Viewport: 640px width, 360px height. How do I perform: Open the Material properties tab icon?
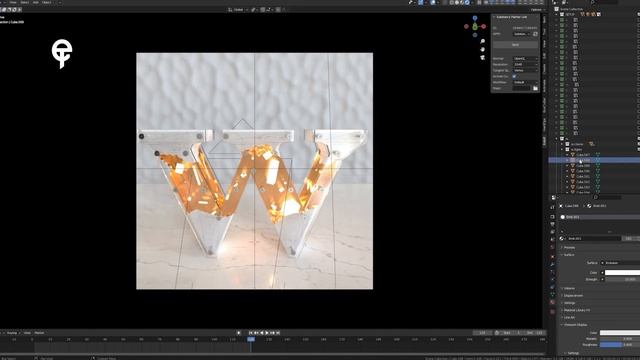pyautogui.click(x=553, y=302)
